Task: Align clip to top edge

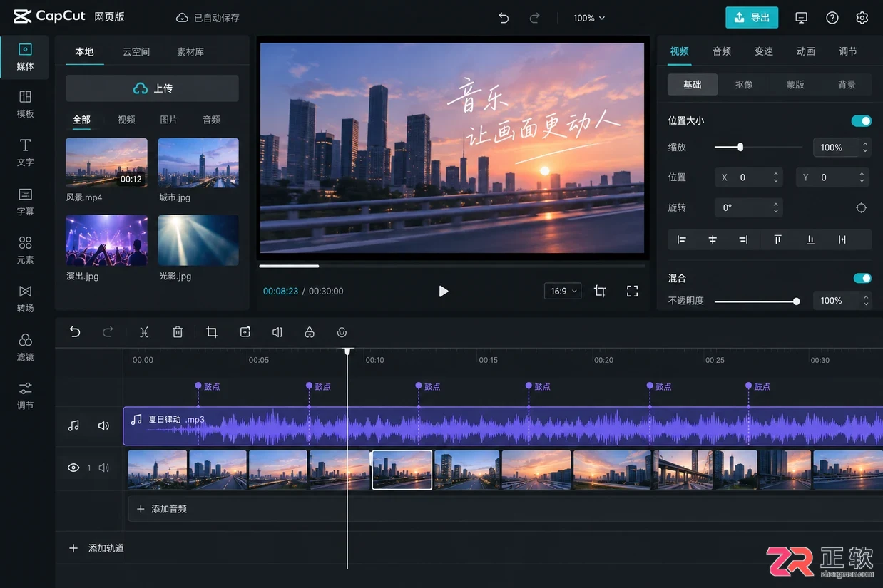Action: (777, 239)
